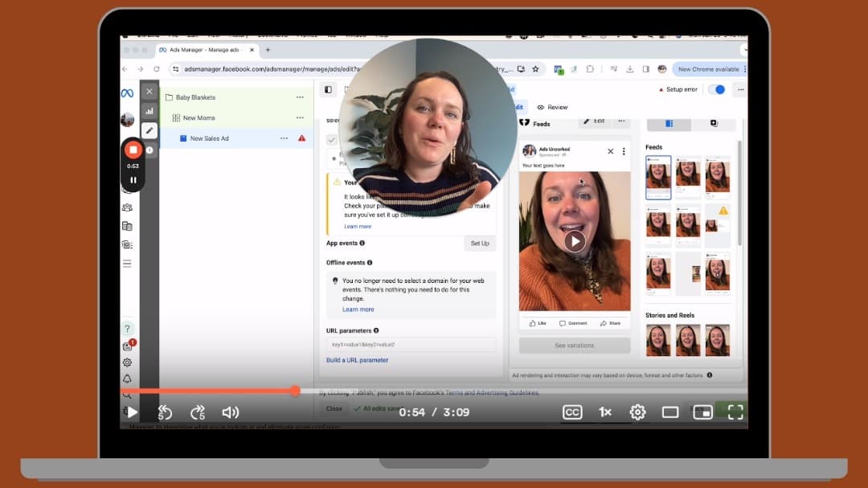Viewport: 868px width, 488px height.
Task: Toggle fullscreen video mode
Action: (x=735, y=412)
